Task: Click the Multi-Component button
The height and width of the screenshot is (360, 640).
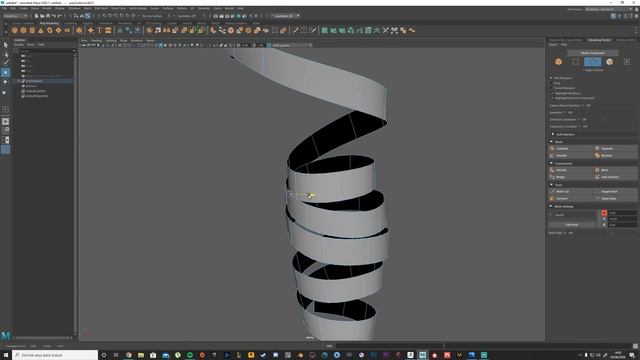Action: click(592, 53)
